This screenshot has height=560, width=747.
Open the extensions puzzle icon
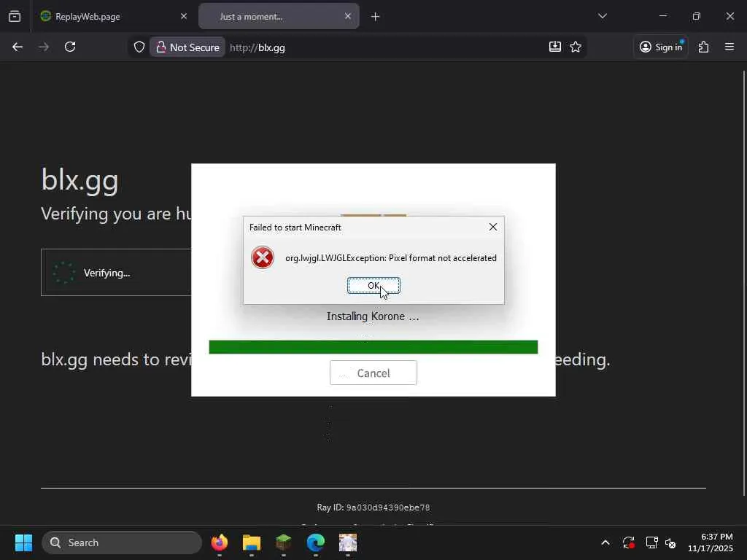[704, 47]
